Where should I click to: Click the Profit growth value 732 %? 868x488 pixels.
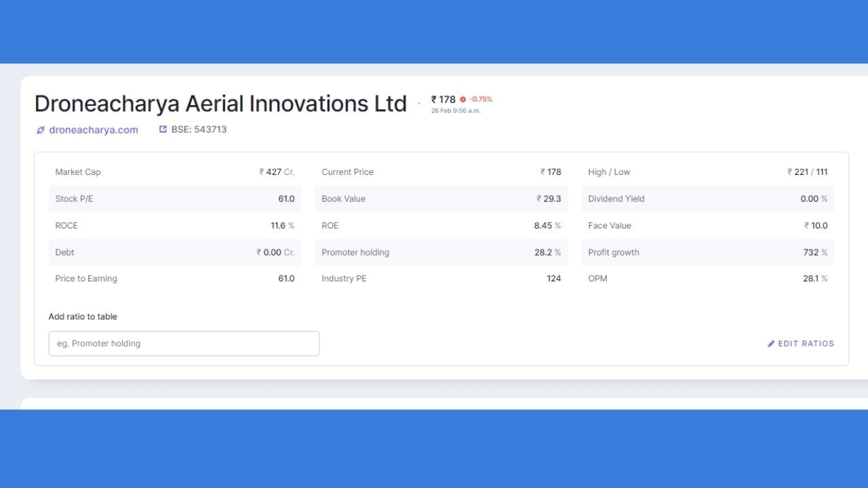click(816, 252)
